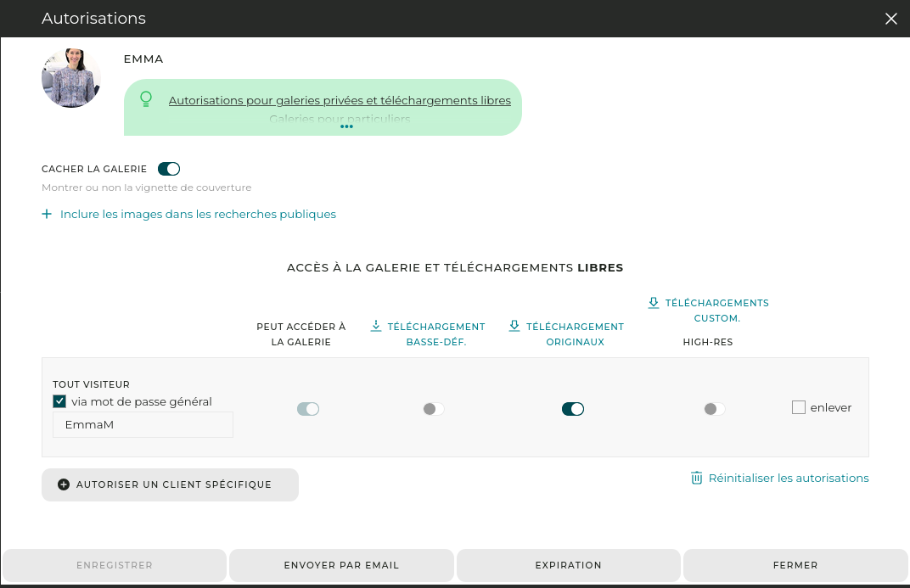Uncheck via mot de passe général
Image resolution: width=910 pixels, height=588 pixels.
point(59,401)
